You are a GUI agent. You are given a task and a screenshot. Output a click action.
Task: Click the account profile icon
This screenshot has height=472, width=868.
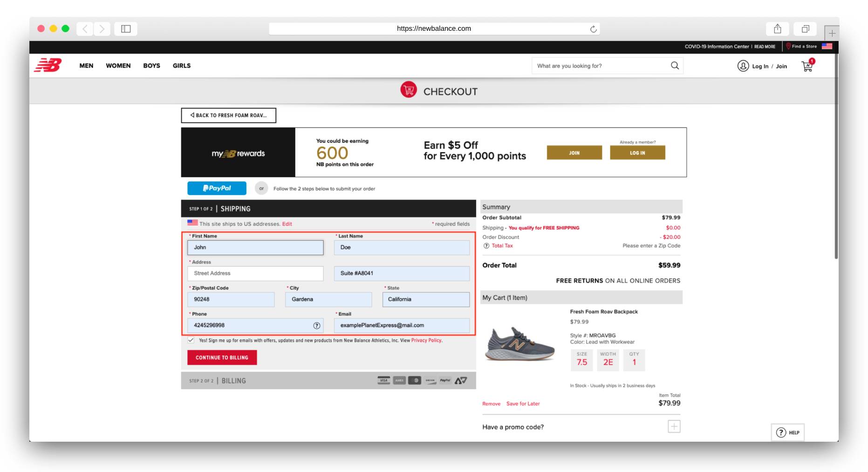[x=743, y=66]
